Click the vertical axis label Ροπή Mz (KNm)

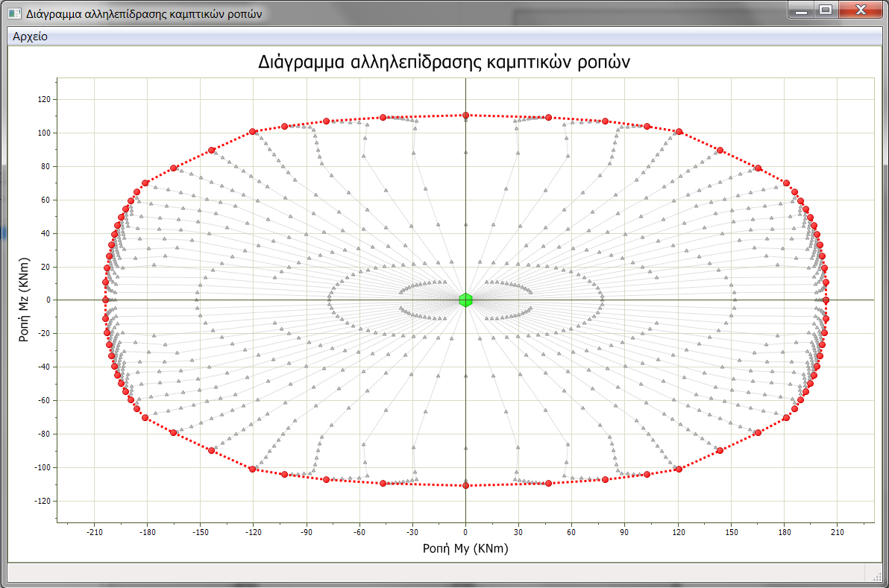coord(23,300)
